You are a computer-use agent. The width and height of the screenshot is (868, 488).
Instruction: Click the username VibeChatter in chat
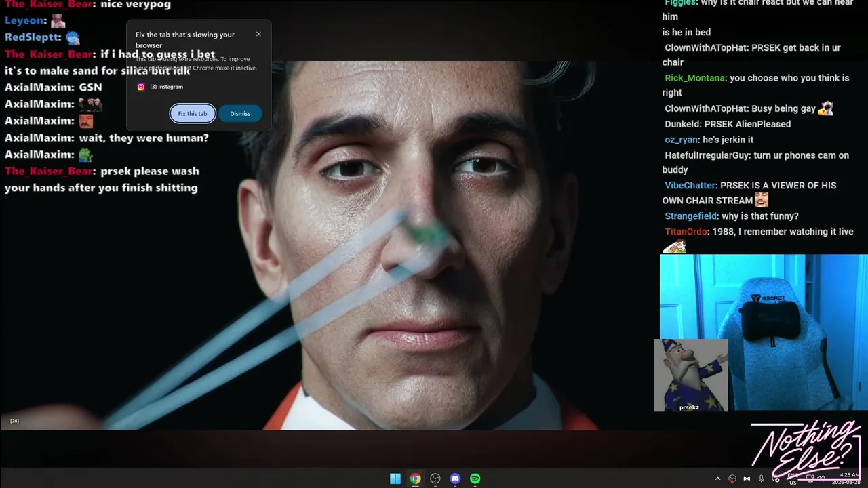pyautogui.click(x=690, y=186)
